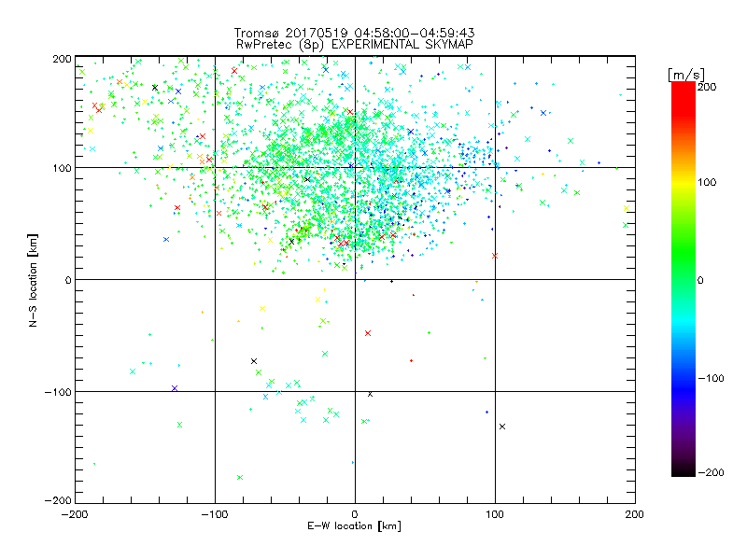Screen dimensions: 747x560
Task: Click the black bottom of the velocity colorbar
Action: [x=684, y=470]
